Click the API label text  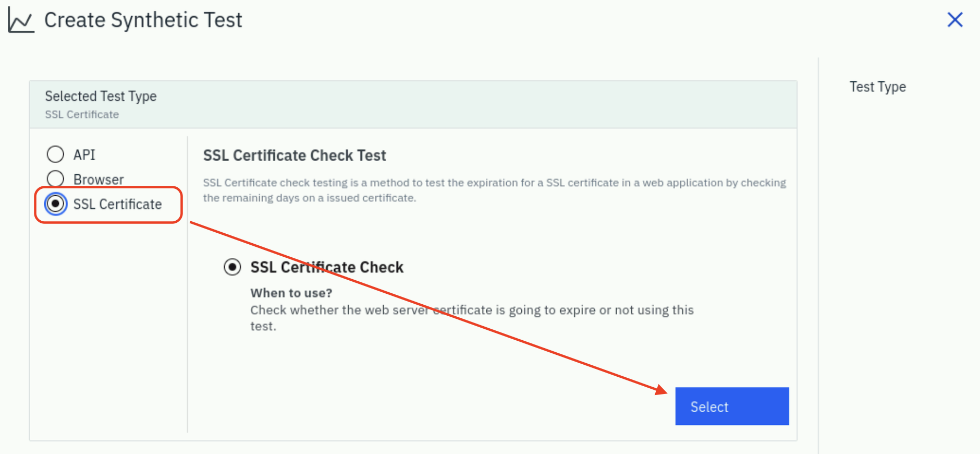tap(84, 154)
